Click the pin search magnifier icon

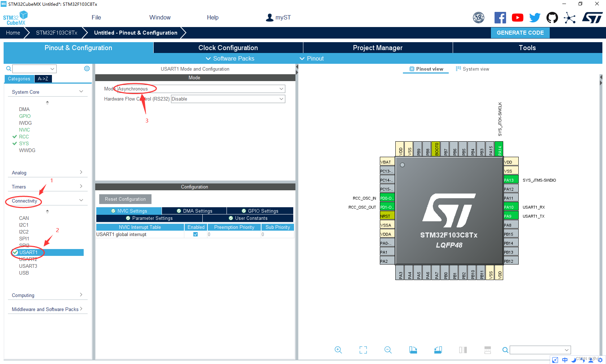coord(505,350)
